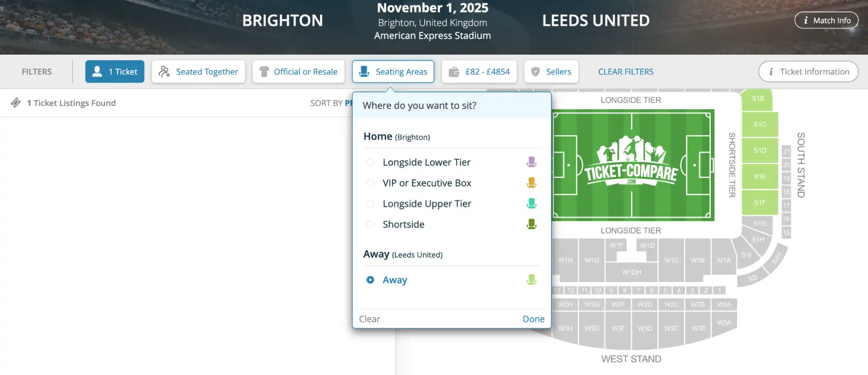The height and width of the screenshot is (375, 868).
Task: Click Done to apply seating selections
Action: [x=533, y=319]
